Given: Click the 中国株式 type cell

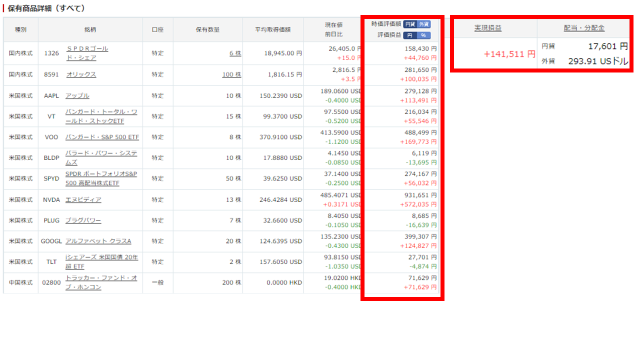Looking at the screenshot, I should click(21, 282).
